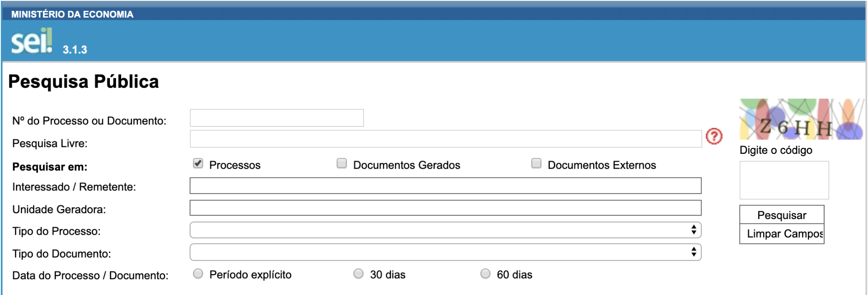Click the Limpar Campos button
Screen dimensions: 868x295
782,234
